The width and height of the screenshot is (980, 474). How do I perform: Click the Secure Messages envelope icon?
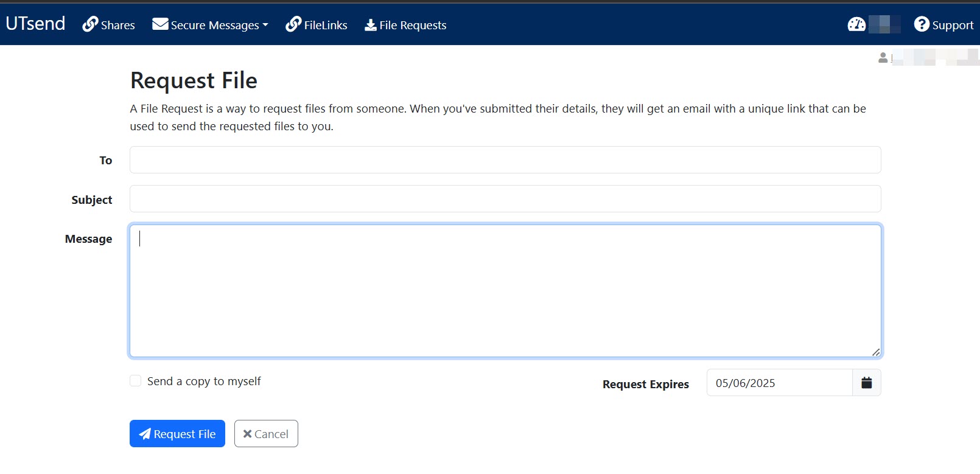[x=160, y=24]
